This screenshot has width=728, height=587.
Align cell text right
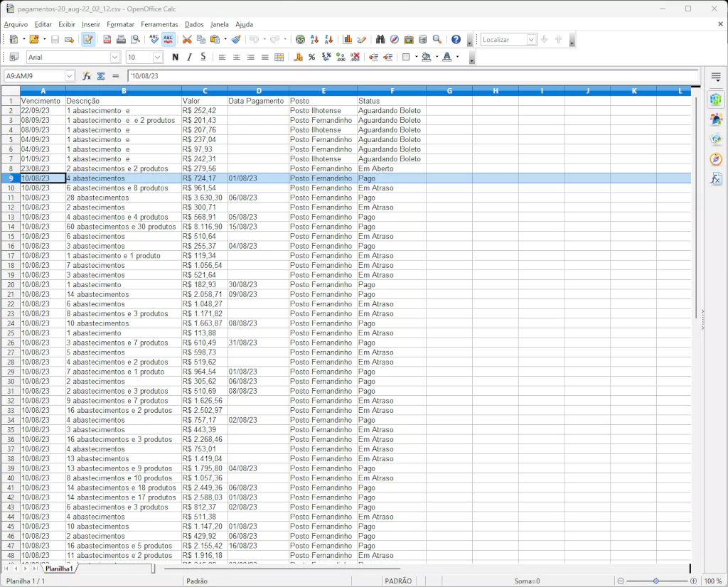(251, 57)
